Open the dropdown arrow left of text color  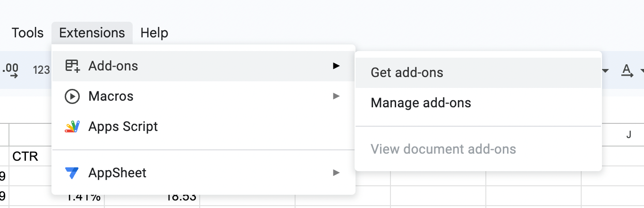[x=605, y=71]
